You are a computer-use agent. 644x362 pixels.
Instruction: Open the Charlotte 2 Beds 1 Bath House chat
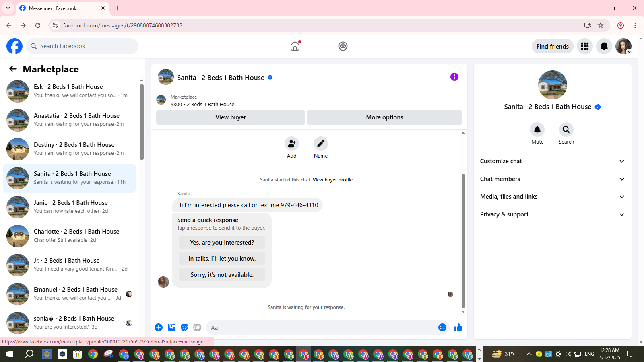pos(69,236)
